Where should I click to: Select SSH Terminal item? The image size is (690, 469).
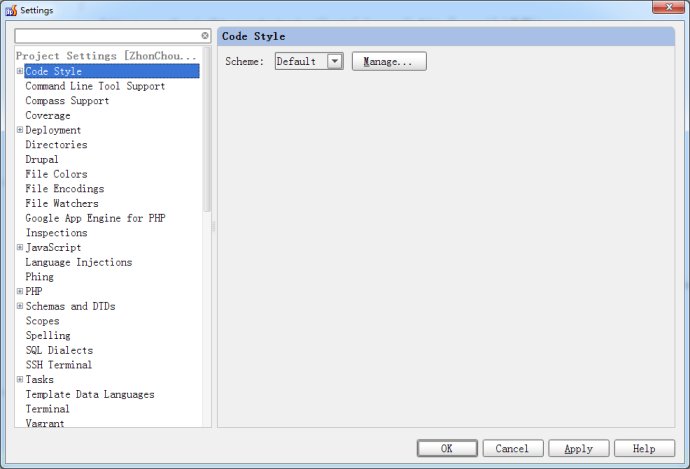point(59,364)
